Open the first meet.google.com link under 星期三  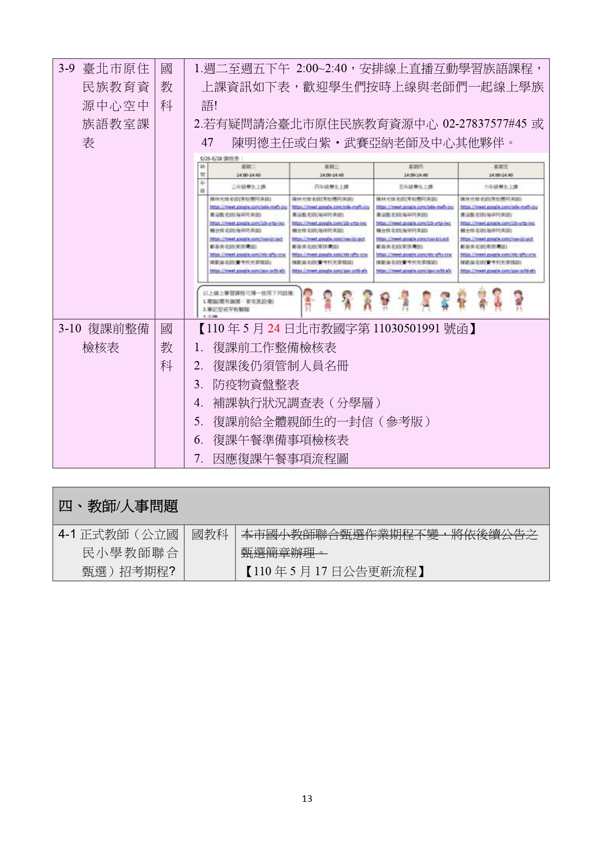pos(331,207)
